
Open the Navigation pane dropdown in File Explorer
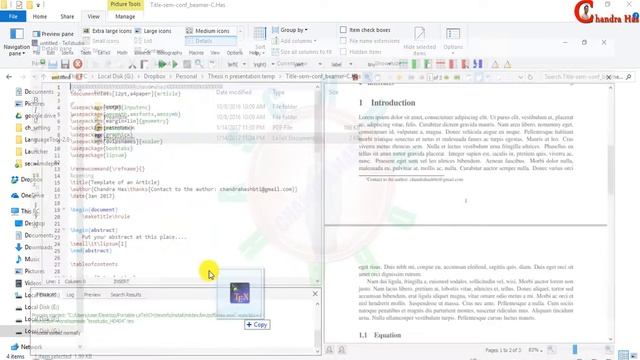click(16, 42)
